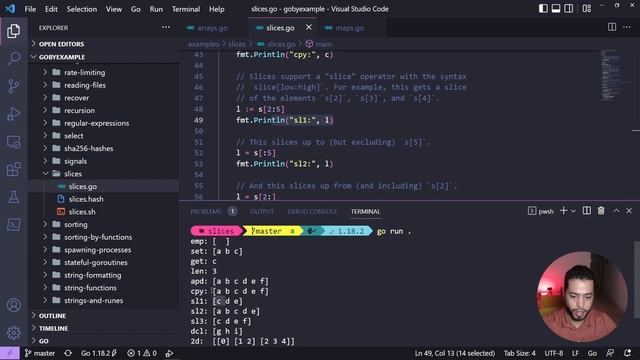Image resolution: width=640 pixels, height=360 pixels.
Task: Click the examples breadcrumb segment
Action: (x=203, y=44)
